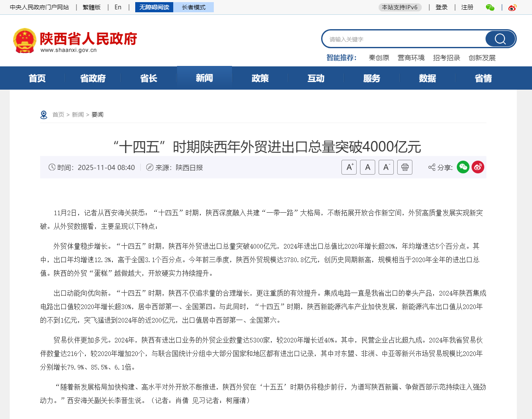This screenshot has width=532, height=419.
Task: Decrease font size with A- button
Action: point(386,167)
